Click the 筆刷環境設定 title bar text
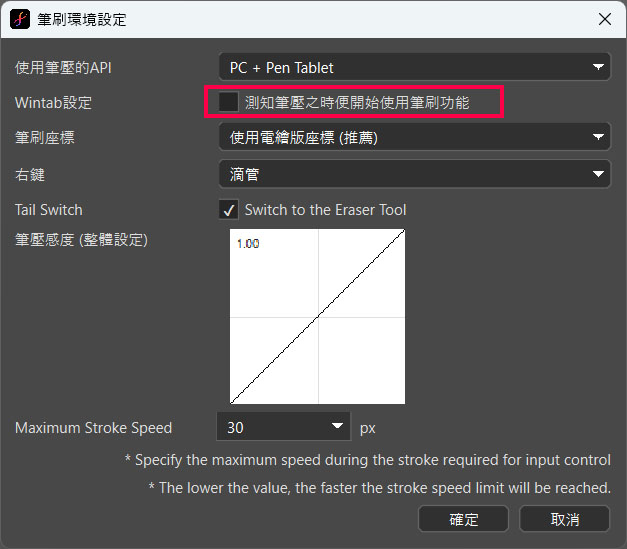 pyautogui.click(x=83, y=19)
